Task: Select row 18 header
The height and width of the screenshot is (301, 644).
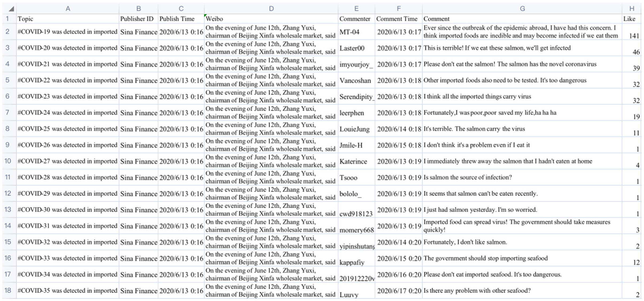Action: click(x=7, y=291)
